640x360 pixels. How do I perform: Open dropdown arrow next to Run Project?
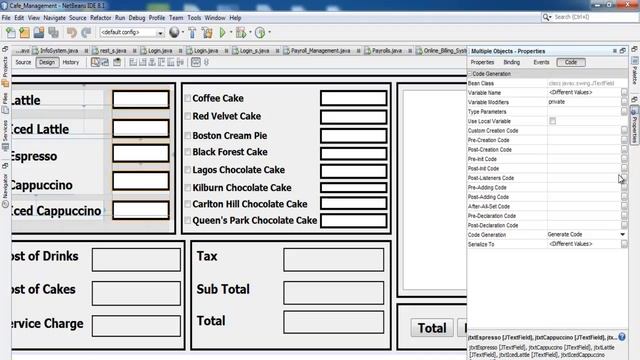[231, 32]
